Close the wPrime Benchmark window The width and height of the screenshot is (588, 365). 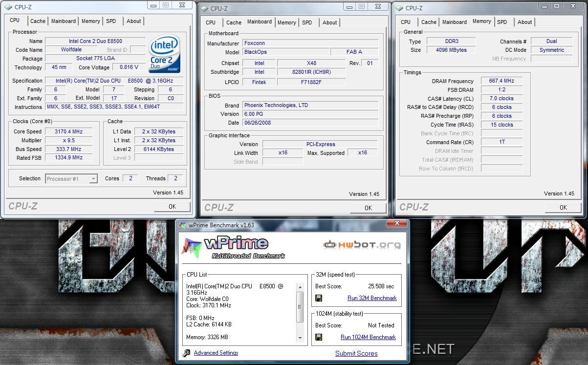[397, 223]
